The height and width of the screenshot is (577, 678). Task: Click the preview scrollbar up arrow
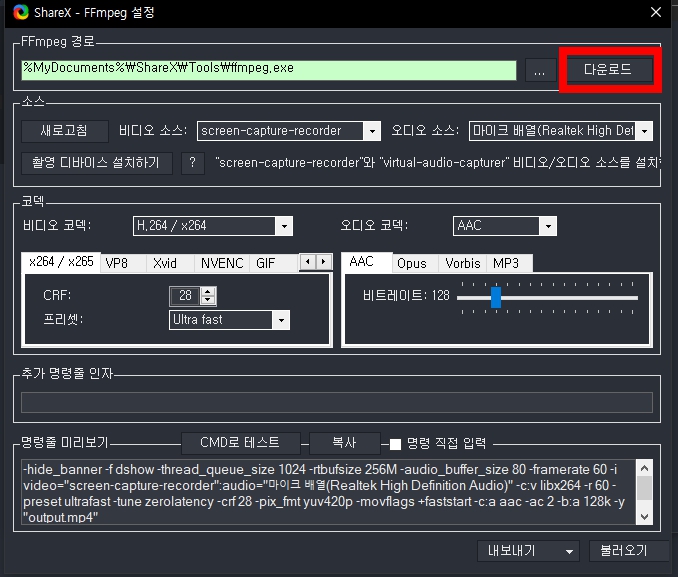[645, 468]
